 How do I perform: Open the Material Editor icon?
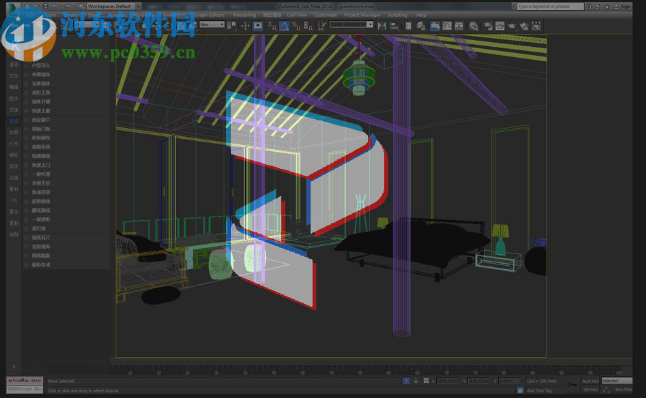(x=473, y=26)
